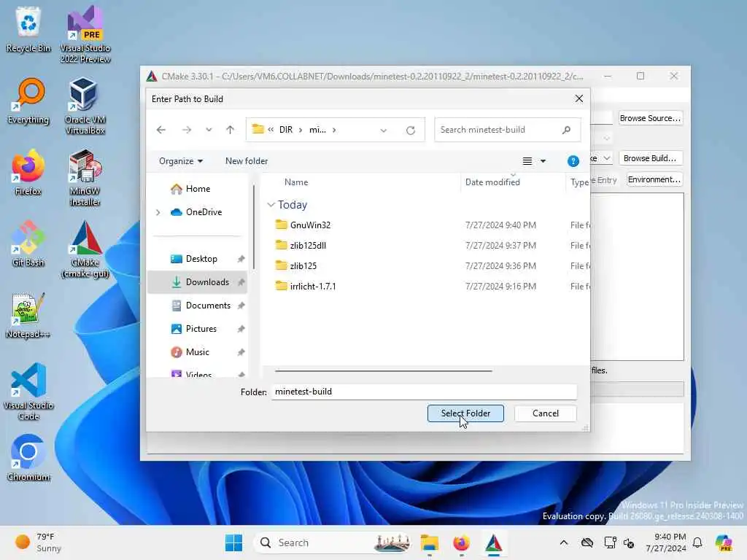The height and width of the screenshot is (560, 747).
Task: Open the weather widget on taskbar
Action: click(38, 542)
